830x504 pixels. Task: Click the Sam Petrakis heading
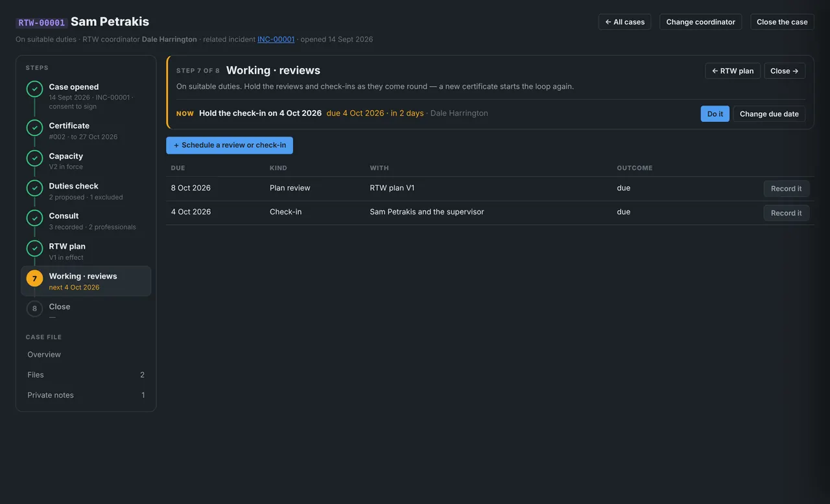click(110, 21)
